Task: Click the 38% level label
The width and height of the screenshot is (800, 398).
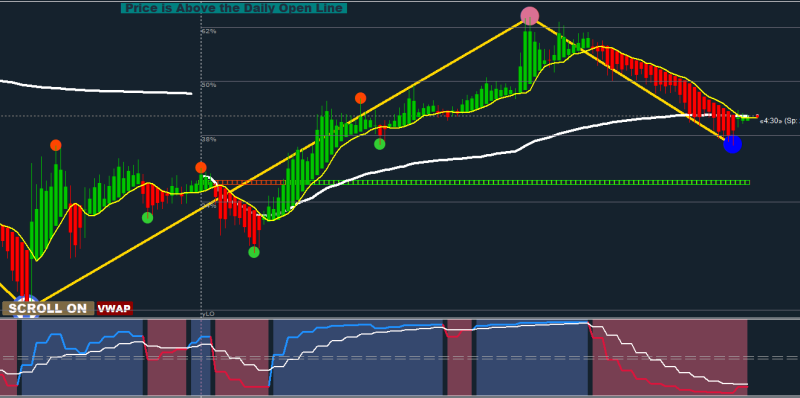Action: tap(209, 139)
